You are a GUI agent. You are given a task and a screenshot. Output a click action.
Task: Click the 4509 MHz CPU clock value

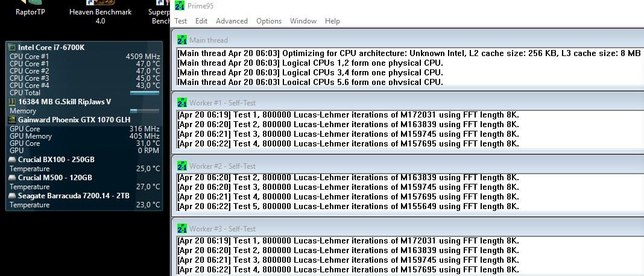pos(143,57)
